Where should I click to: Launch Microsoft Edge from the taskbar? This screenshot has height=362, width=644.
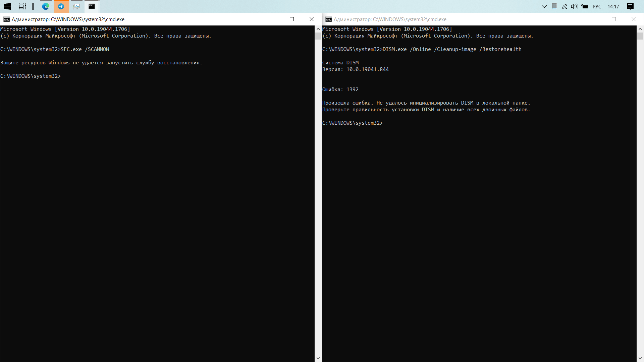pos(45,6)
